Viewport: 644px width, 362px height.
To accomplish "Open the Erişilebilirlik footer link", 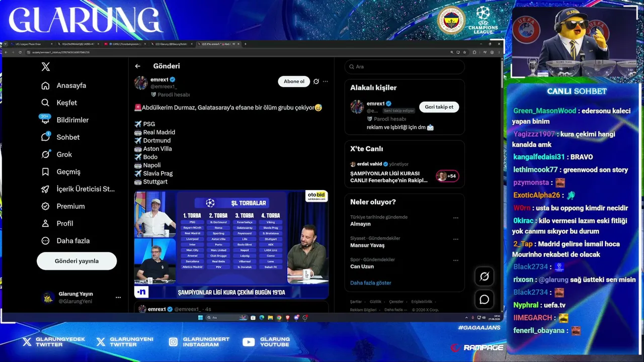I will 422,302.
